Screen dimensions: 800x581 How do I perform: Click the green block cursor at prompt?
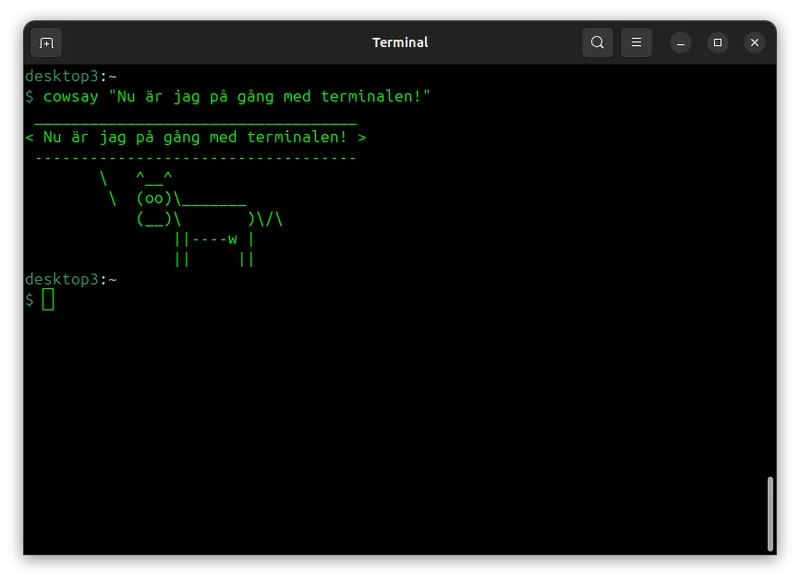click(48, 300)
